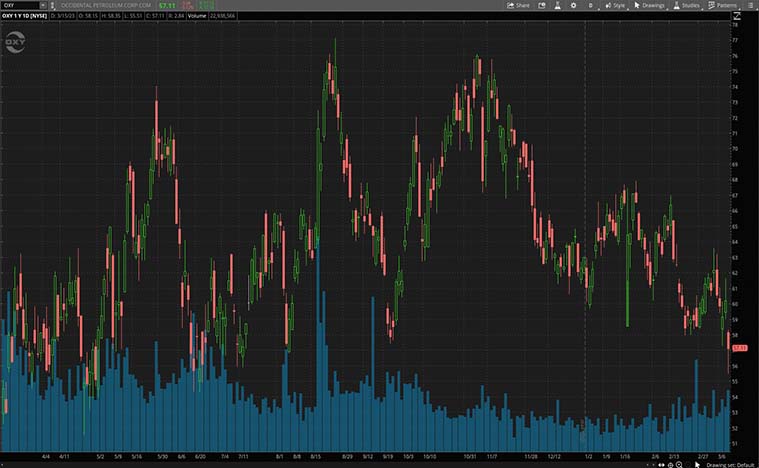Open the hamburger menu at toolbar end
Screen dimensions: 759x468
[750, 5]
